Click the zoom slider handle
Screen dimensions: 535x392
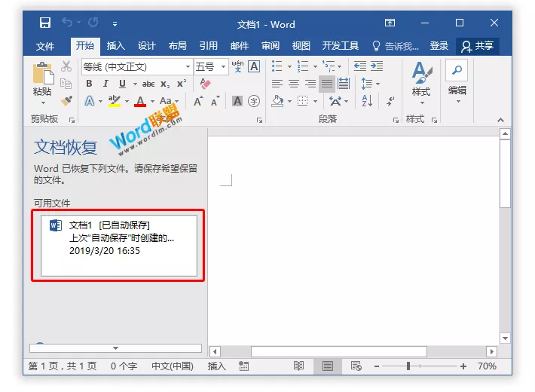(408, 366)
